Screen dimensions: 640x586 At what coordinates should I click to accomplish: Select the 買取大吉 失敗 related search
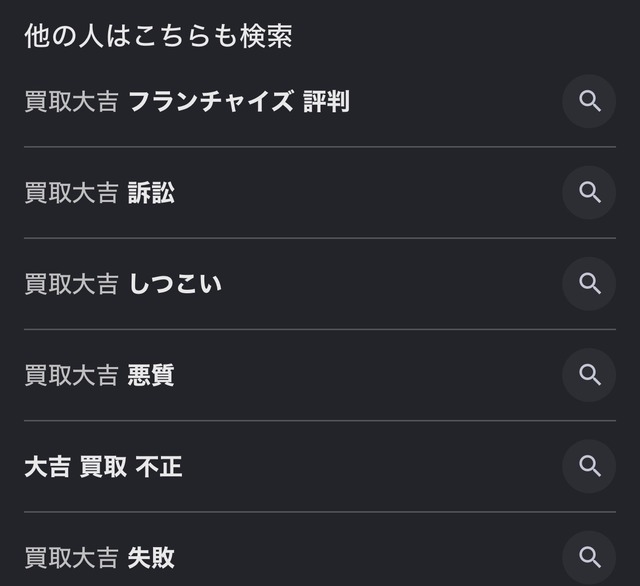point(320,557)
